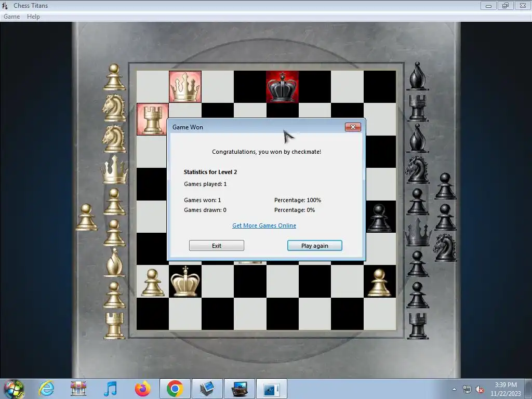
Task: Click the captured white bishop on left side
Action: pos(114,262)
